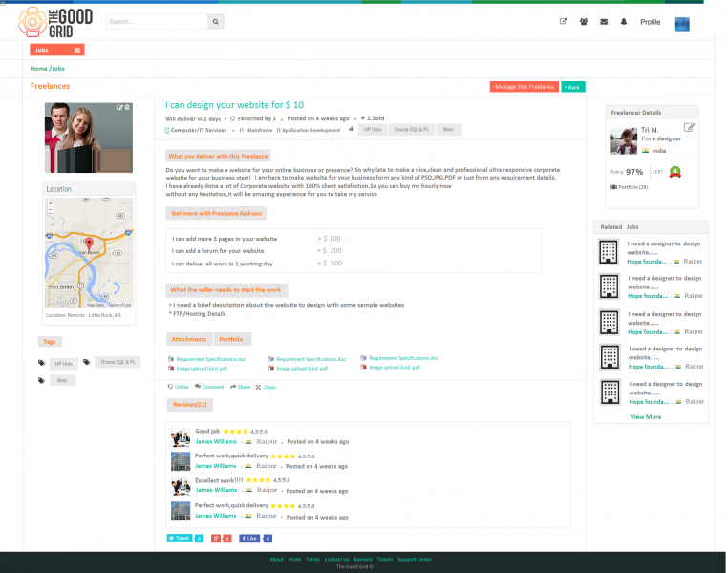The width and height of the screenshot is (728, 573).
Task: Click in the Search input field
Action: (157, 21)
